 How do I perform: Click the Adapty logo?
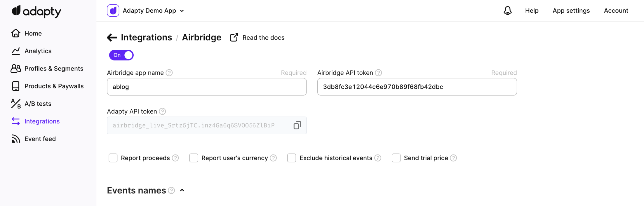point(36,11)
